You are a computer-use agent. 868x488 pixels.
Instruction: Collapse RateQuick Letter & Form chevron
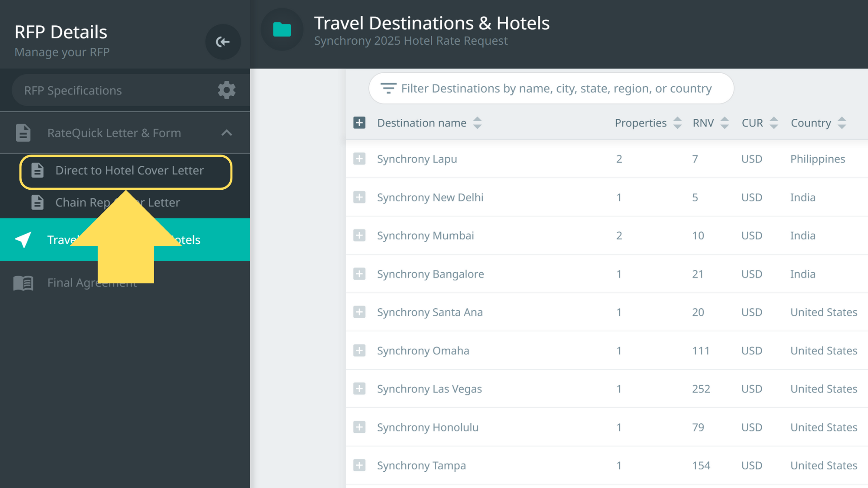click(226, 133)
